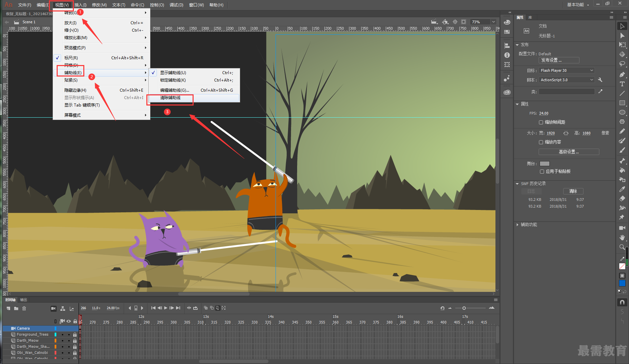The width and height of the screenshot is (629, 364).
Task: Select the Oval tool
Action: (x=622, y=112)
